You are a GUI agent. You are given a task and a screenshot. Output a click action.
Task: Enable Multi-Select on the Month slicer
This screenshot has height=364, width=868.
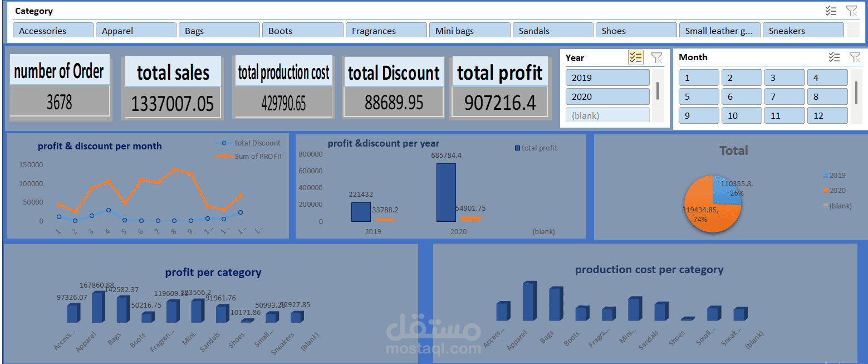[x=833, y=56]
